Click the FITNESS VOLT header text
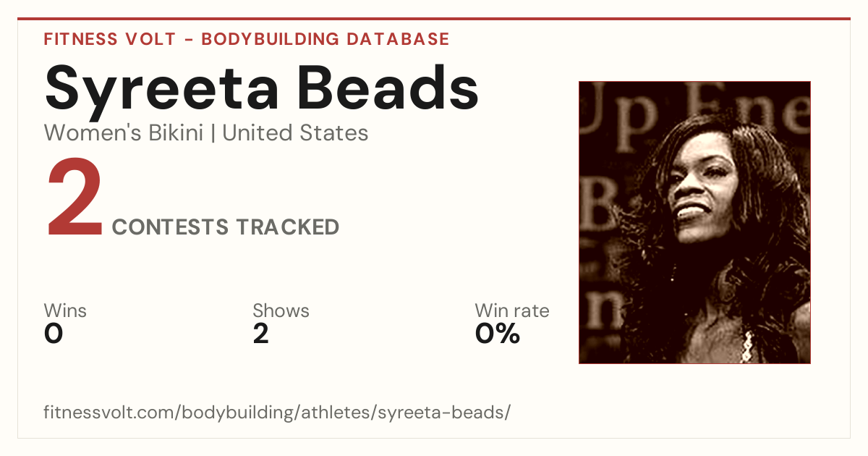 click(x=110, y=39)
